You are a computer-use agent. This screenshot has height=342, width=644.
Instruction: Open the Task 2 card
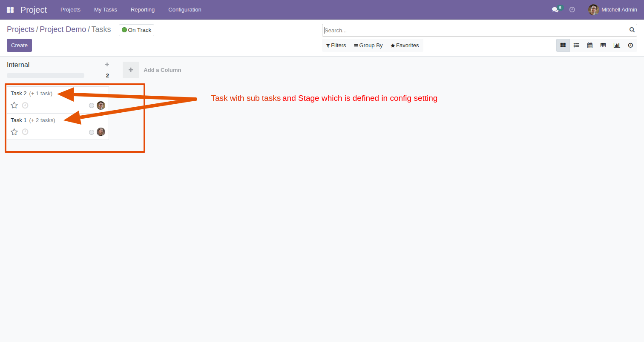58,100
